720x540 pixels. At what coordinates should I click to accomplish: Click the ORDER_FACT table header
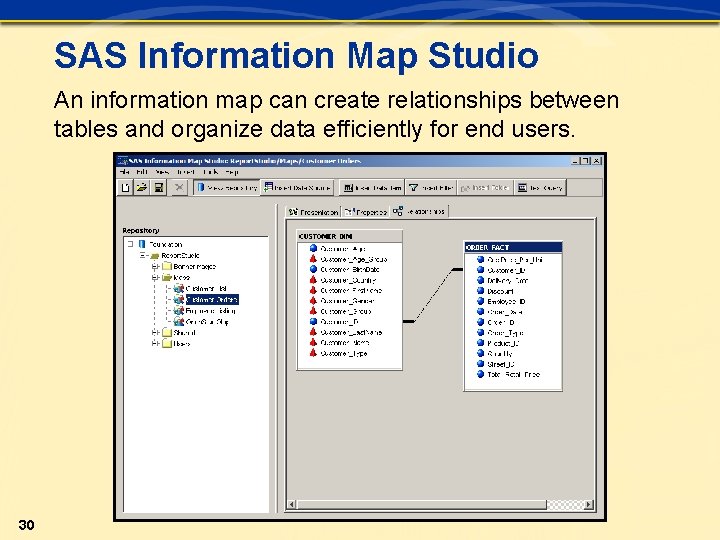click(513, 247)
